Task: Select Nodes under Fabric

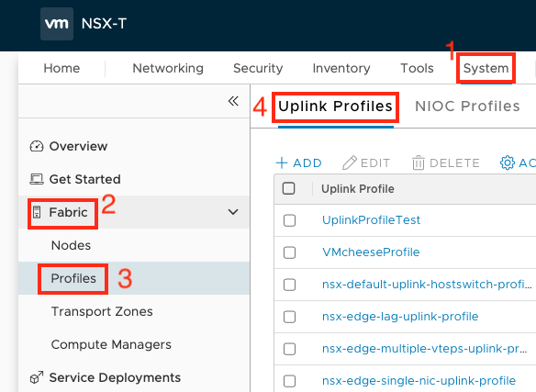Action: point(71,245)
